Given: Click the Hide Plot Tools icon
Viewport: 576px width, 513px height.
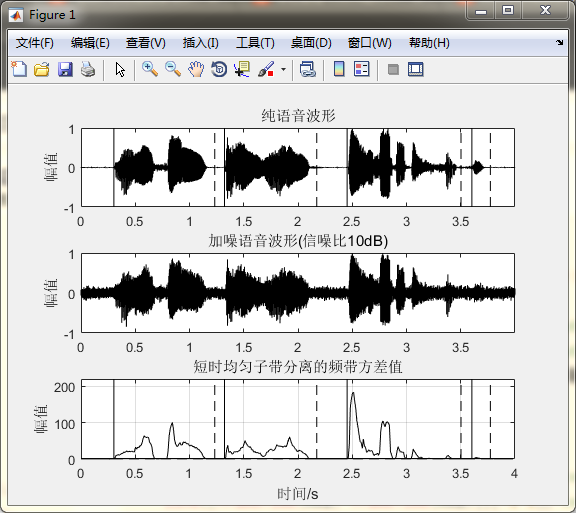Looking at the screenshot, I should click(x=393, y=69).
